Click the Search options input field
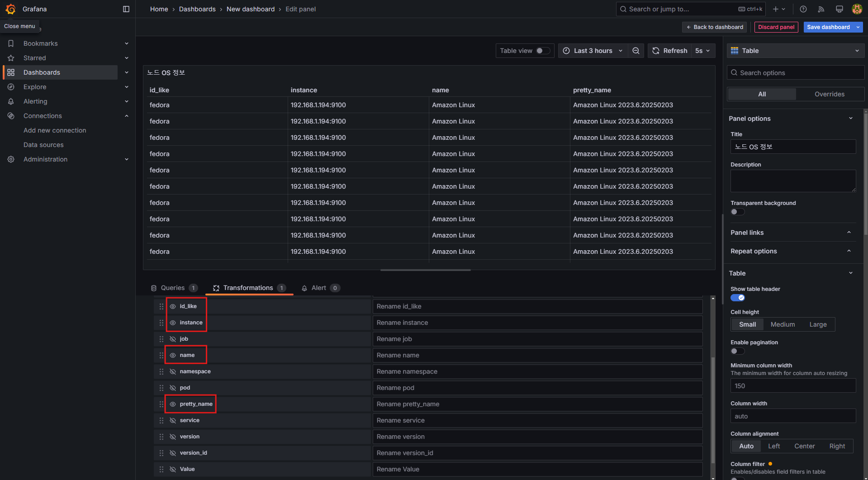868x480 pixels. [795, 73]
